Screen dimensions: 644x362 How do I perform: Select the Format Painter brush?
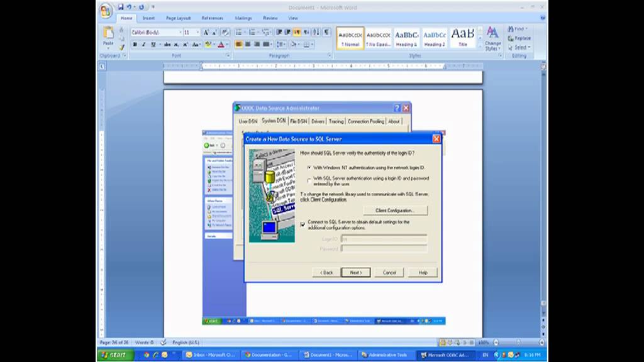(x=121, y=48)
